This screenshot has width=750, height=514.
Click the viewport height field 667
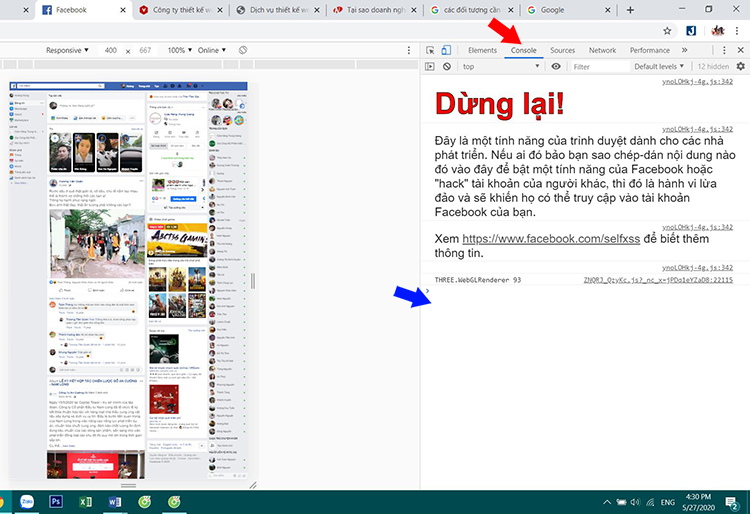[145, 50]
